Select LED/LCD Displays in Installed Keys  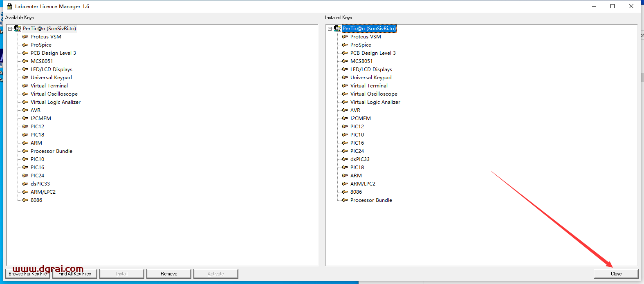(371, 69)
